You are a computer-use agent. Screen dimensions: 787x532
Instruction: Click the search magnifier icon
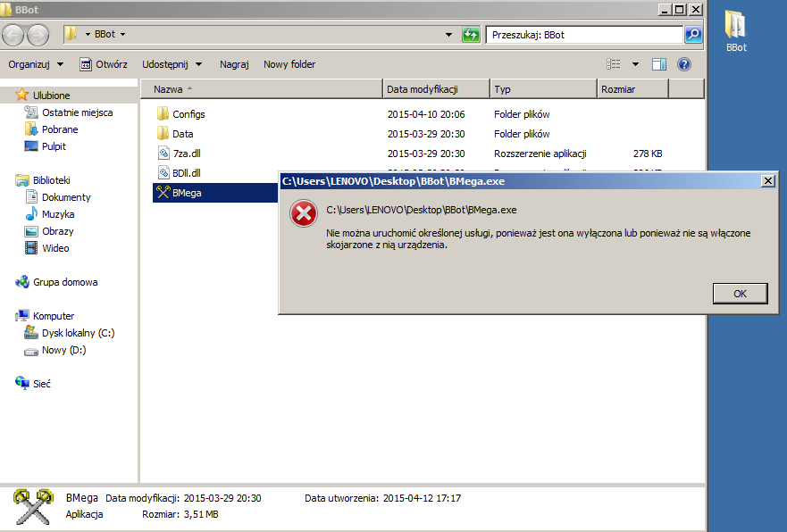pos(693,35)
